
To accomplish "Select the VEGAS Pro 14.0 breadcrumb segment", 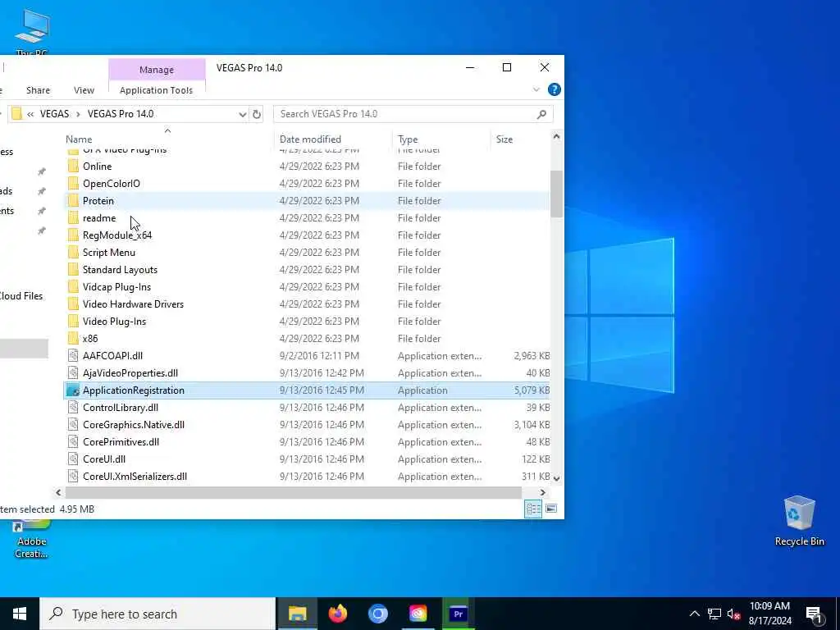I will click(x=121, y=114).
